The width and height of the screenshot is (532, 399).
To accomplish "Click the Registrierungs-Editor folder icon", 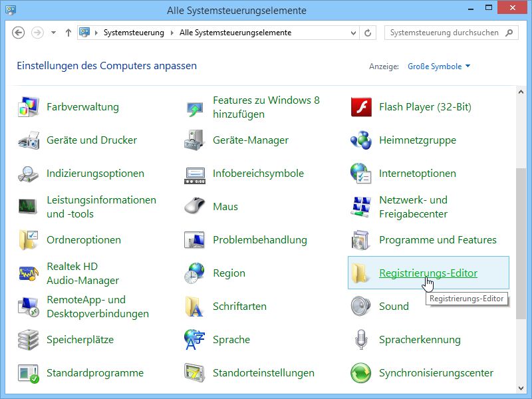I will 361,273.
